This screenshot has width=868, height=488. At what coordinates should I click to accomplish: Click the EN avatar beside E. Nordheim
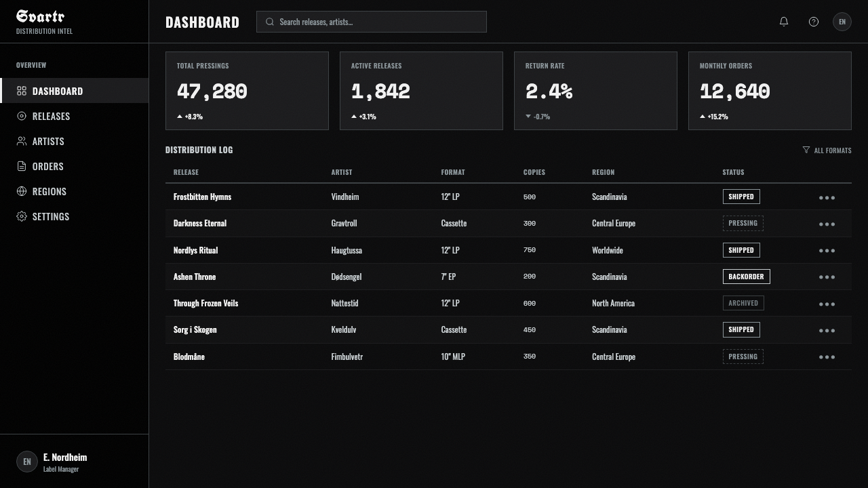27,462
